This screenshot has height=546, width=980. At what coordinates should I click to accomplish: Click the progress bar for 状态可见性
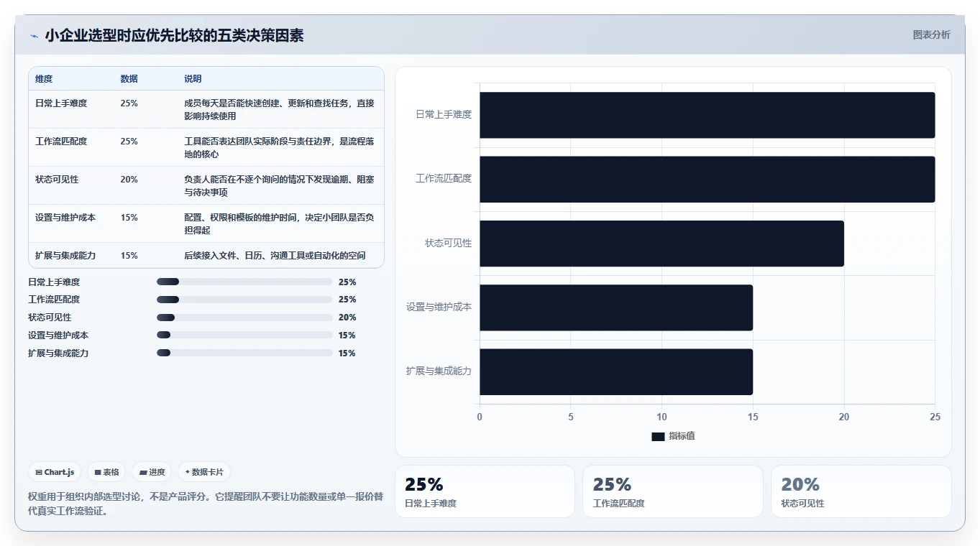pyautogui.click(x=244, y=318)
